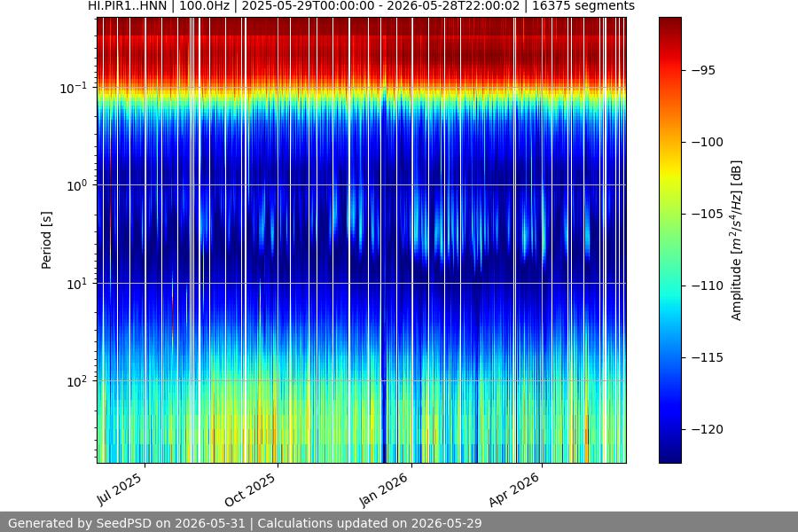Click the 10² tick label on the period axis
This screenshot has height=532, width=798.
coord(77,381)
